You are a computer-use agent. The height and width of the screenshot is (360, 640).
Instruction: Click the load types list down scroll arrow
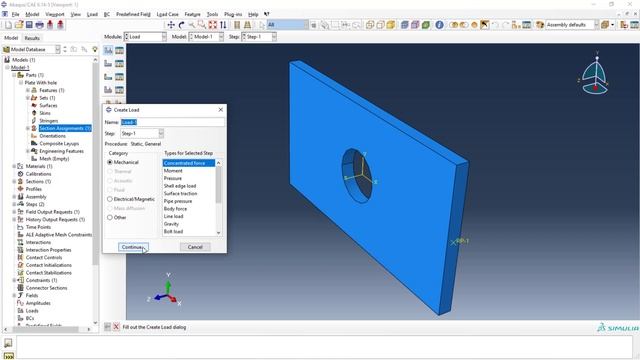point(219,233)
